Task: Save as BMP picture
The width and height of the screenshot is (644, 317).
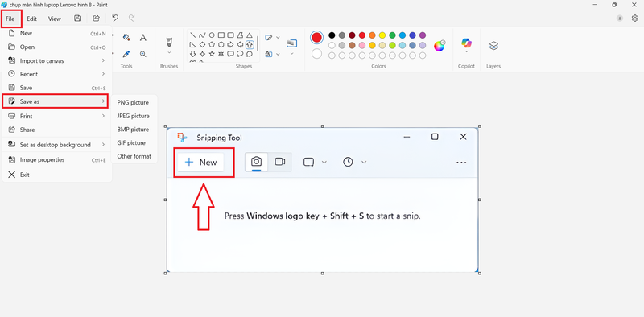Action: coord(133,130)
